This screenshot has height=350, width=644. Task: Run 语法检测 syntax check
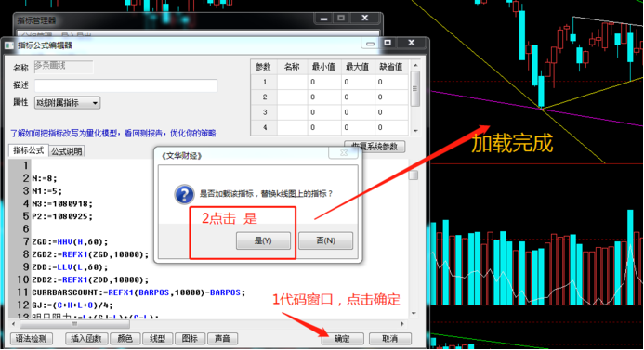coord(32,339)
